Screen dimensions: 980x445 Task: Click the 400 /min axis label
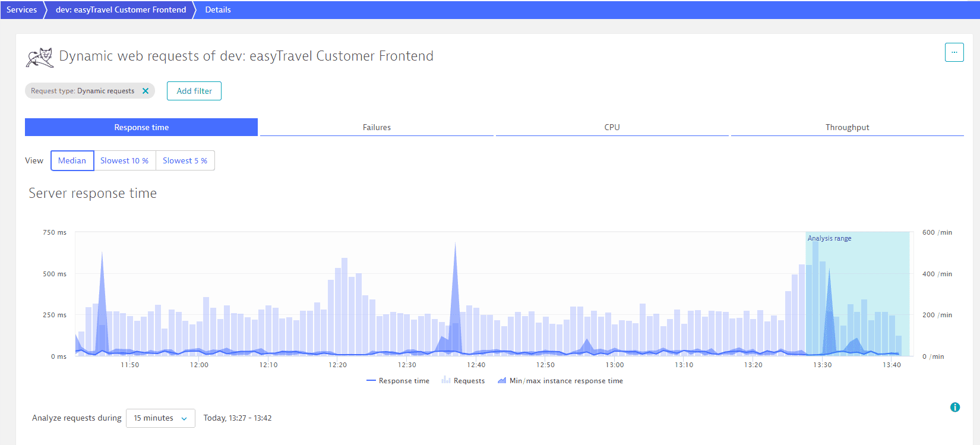click(937, 274)
